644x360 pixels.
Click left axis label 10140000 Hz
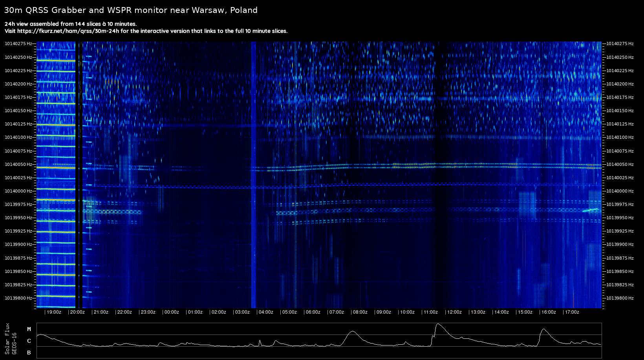tap(18, 191)
